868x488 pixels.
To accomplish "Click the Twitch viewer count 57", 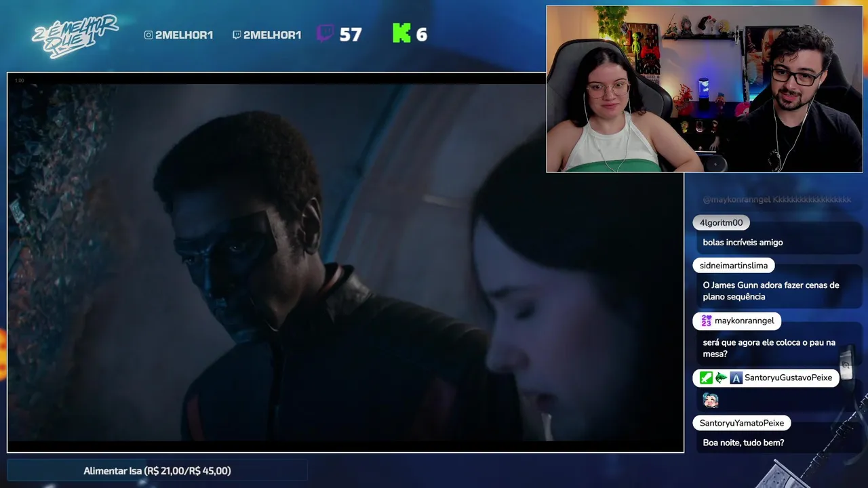I will (x=351, y=35).
